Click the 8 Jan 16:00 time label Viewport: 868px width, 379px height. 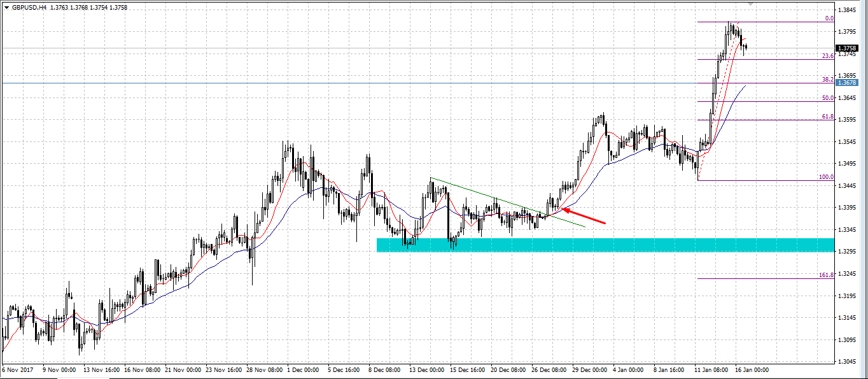(670, 369)
